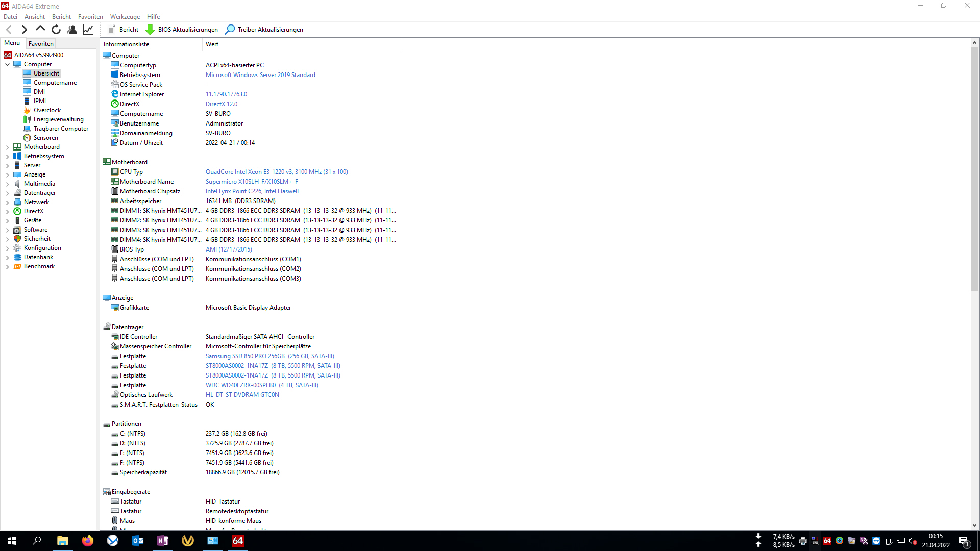Image resolution: width=980 pixels, height=551 pixels.
Task: Click the Supermicro X10SLH-F motherboard link
Action: (252, 182)
